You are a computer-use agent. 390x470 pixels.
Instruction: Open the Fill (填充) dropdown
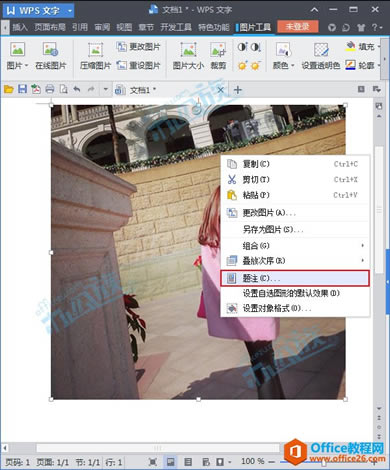point(363,47)
